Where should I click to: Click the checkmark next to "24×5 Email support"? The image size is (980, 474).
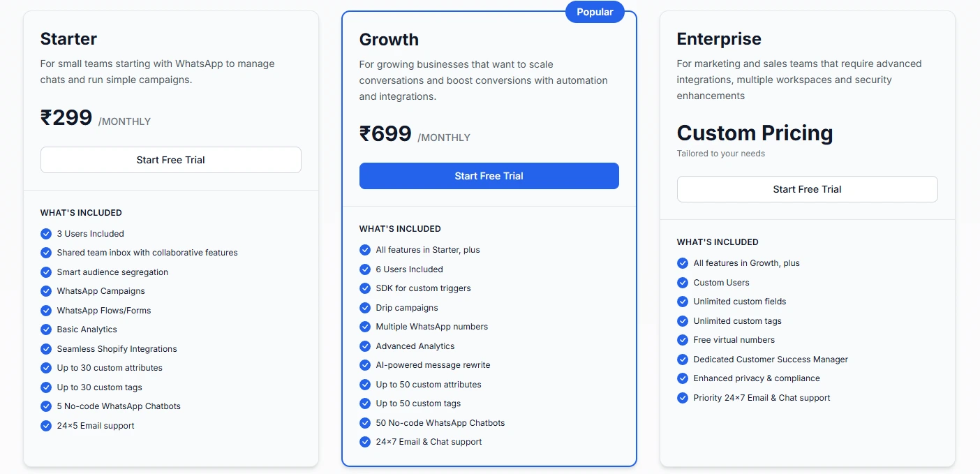(x=46, y=425)
